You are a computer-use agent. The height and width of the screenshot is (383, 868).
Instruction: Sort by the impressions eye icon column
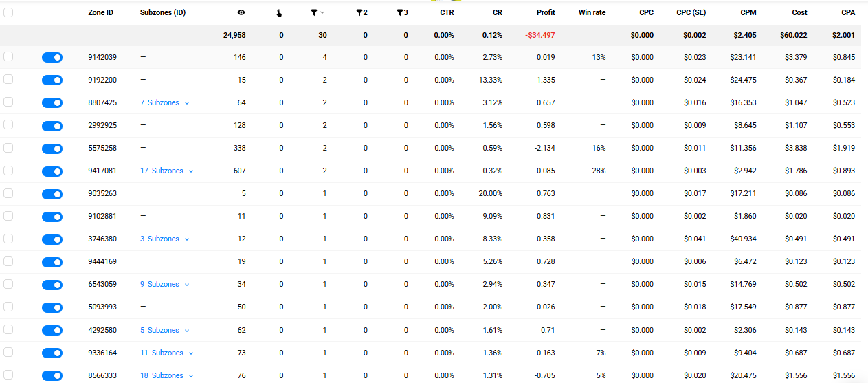(241, 12)
